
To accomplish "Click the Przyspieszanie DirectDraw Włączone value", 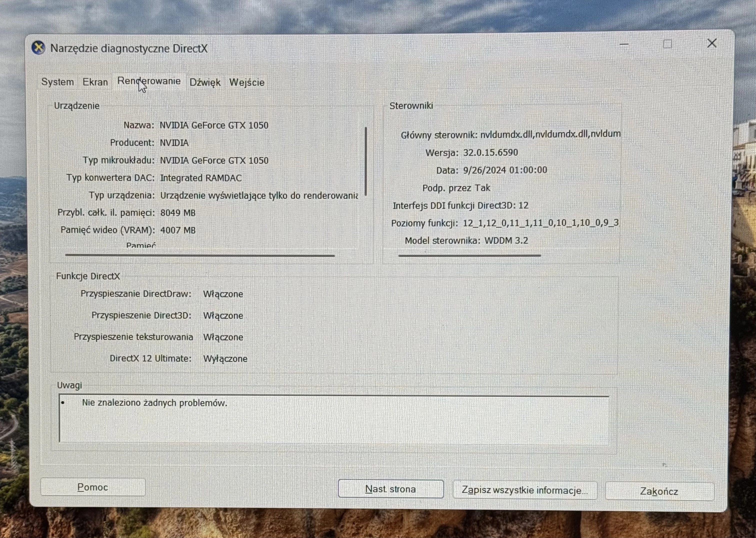I will tap(223, 294).
